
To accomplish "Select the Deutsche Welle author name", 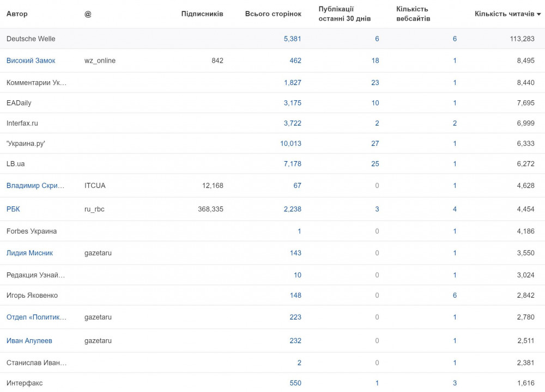I will [31, 39].
